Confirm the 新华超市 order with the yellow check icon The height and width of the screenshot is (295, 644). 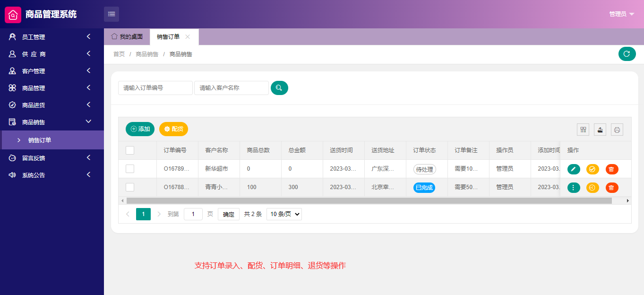[592, 169]
